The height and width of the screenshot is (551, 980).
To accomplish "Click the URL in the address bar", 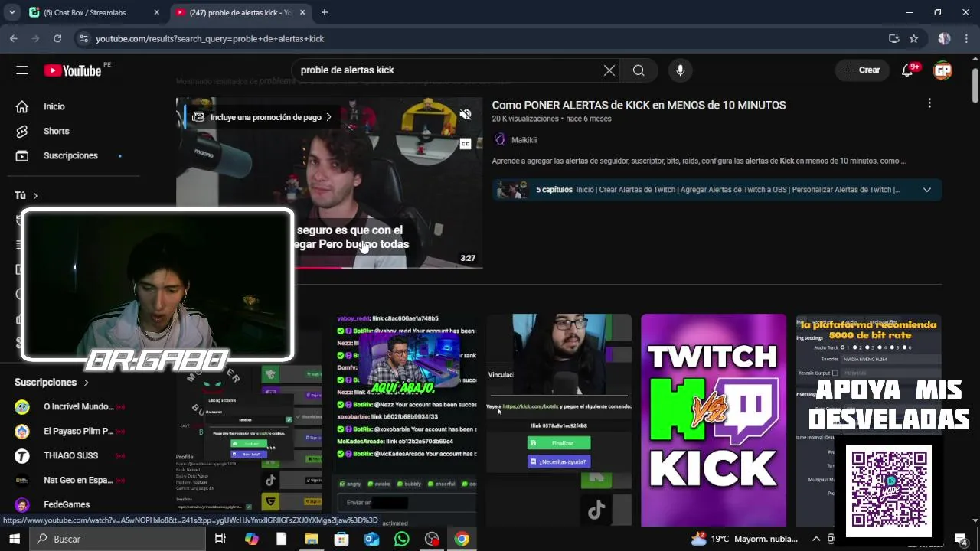I will [x=210, y=38].
